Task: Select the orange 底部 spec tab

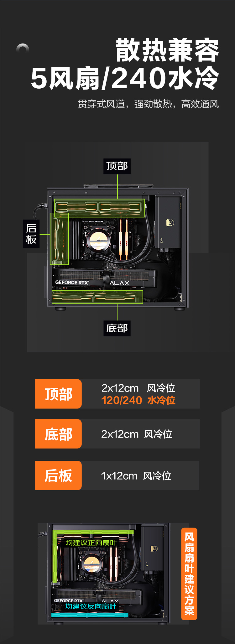Action: (58, 434)
